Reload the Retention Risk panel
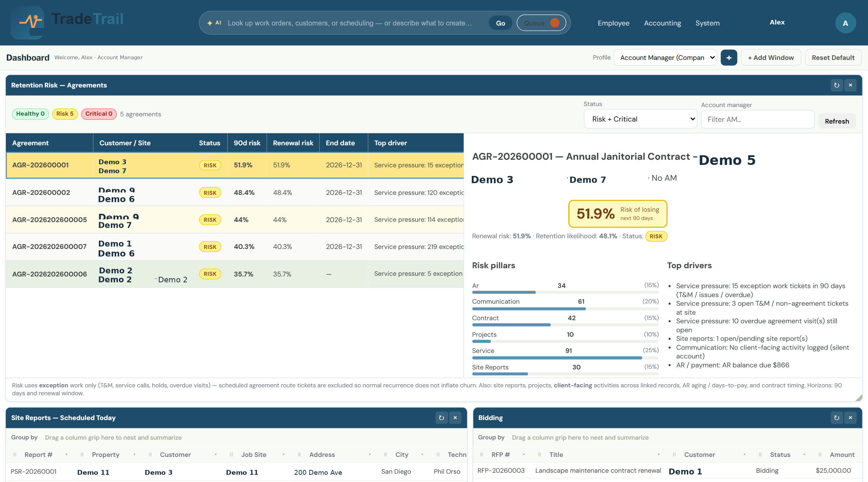Viewport: 868px width, 482px height. (837, 85)
